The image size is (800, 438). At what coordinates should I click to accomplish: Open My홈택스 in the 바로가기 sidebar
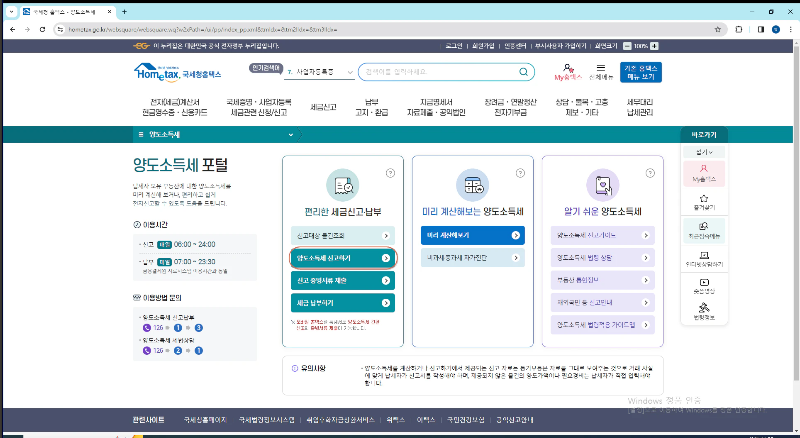coord(704,174)
